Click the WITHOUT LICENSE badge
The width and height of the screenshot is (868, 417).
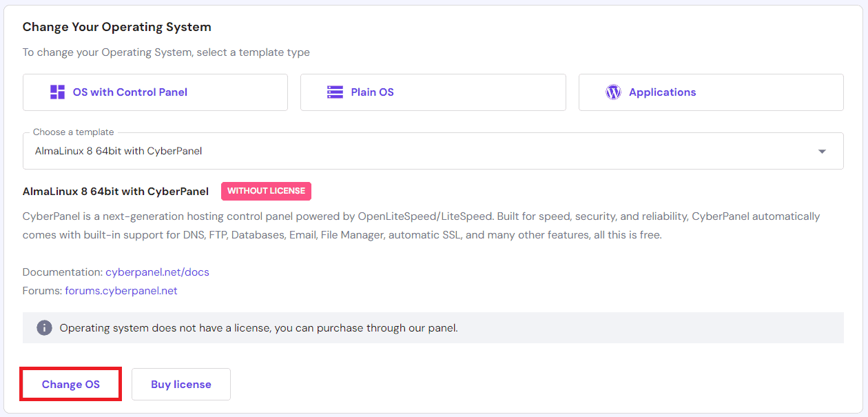[x=266, y=191]
